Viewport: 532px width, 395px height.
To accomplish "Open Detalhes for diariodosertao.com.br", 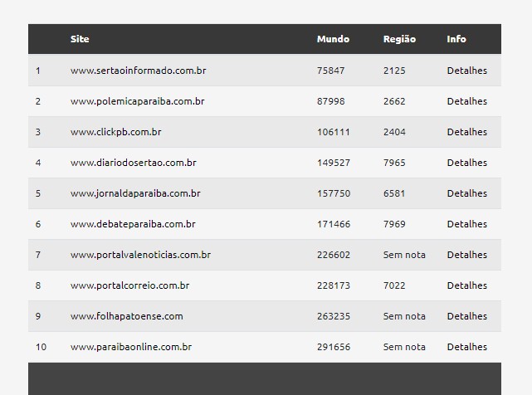I will (467, 163).
